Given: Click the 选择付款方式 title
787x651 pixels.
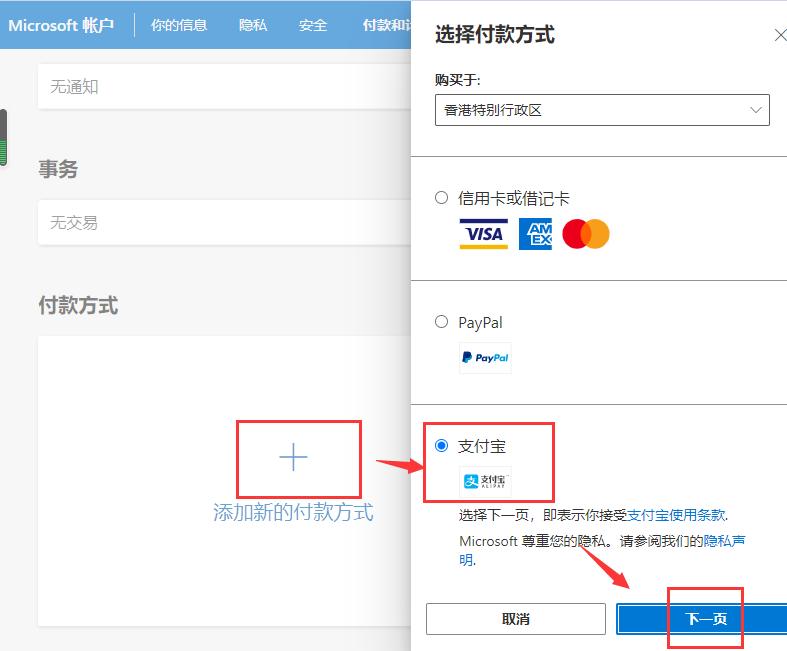Looking at the screenshot, I should 495,35.
